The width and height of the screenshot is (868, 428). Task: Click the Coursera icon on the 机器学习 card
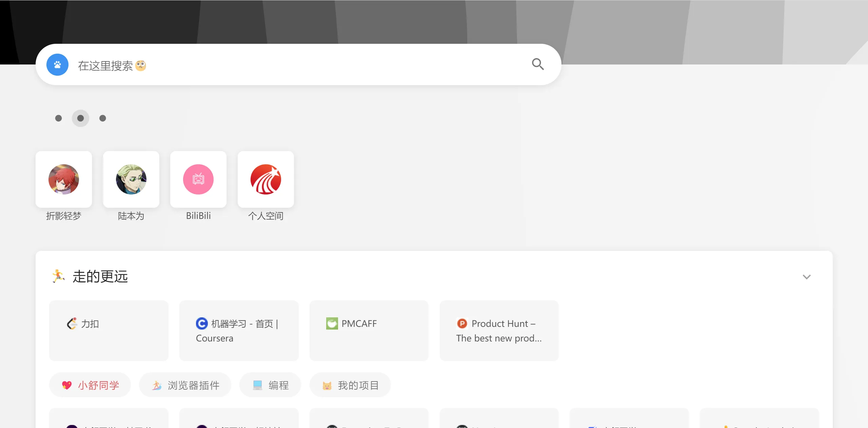201,324
